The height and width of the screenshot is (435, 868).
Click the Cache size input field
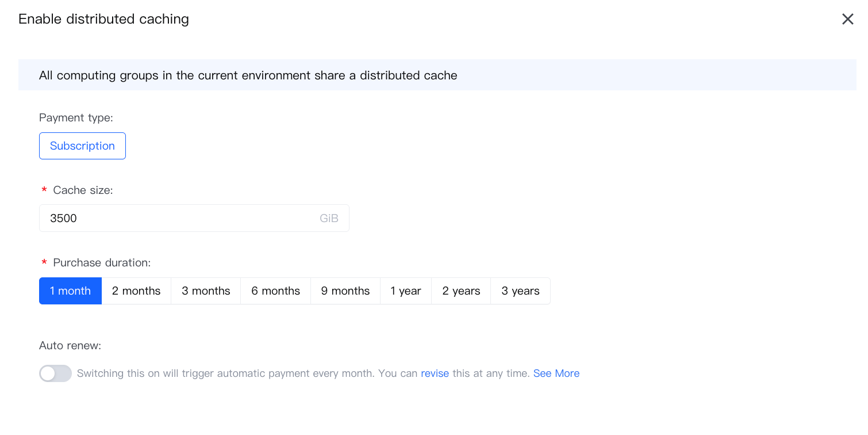point(178,218)
